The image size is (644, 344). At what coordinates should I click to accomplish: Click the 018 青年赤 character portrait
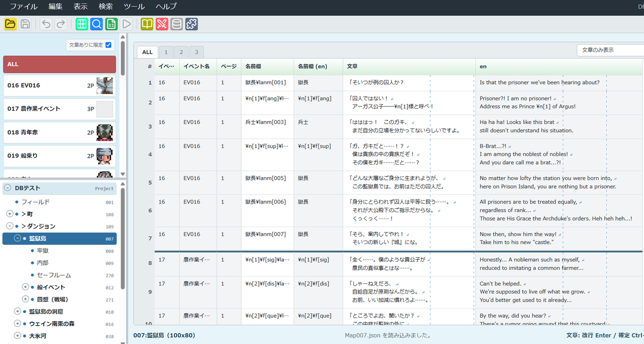[105, 133]
